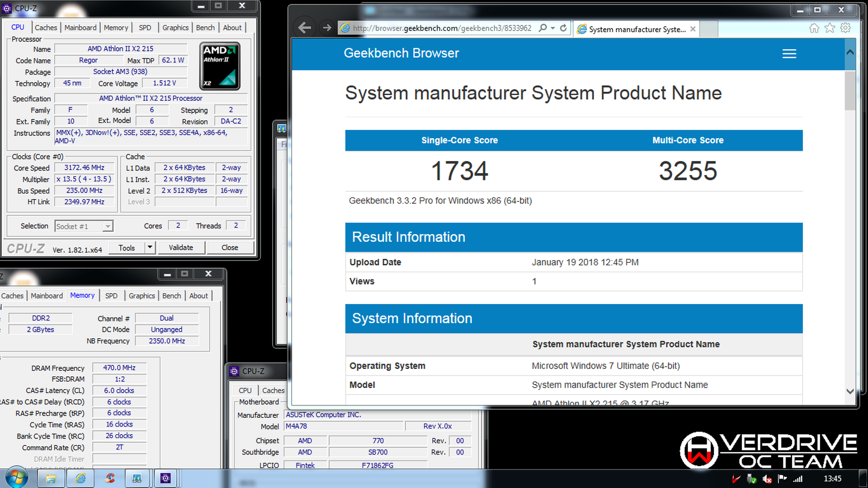
Task: Open the Windows Start menu
Action: (x=16, y=478)
